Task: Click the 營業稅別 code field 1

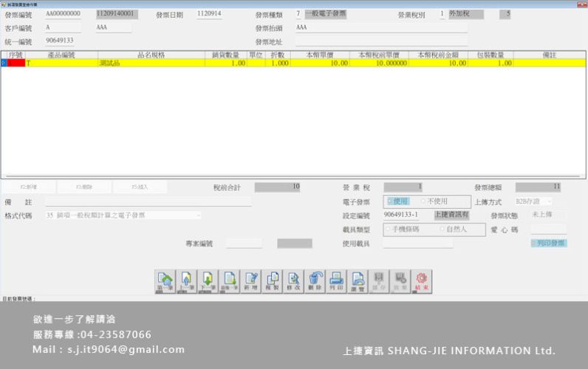Action: [x=442, y=14]
